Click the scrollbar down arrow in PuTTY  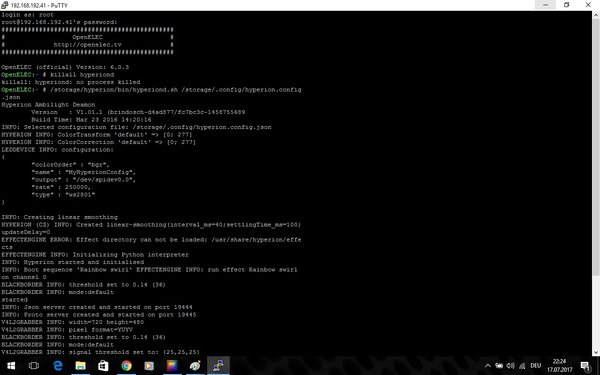[x=596, y=352]
